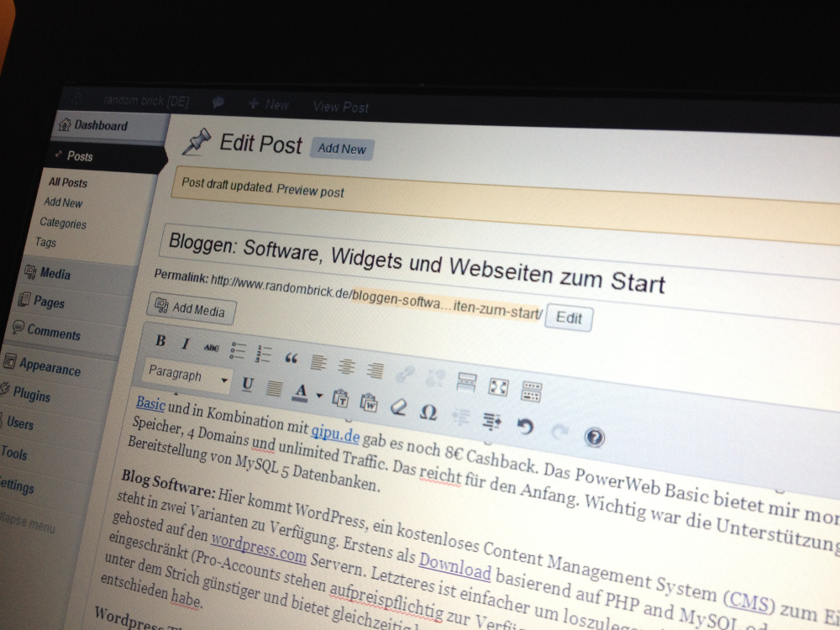
Task: Open editor help question mark
Action: point(594,437)
